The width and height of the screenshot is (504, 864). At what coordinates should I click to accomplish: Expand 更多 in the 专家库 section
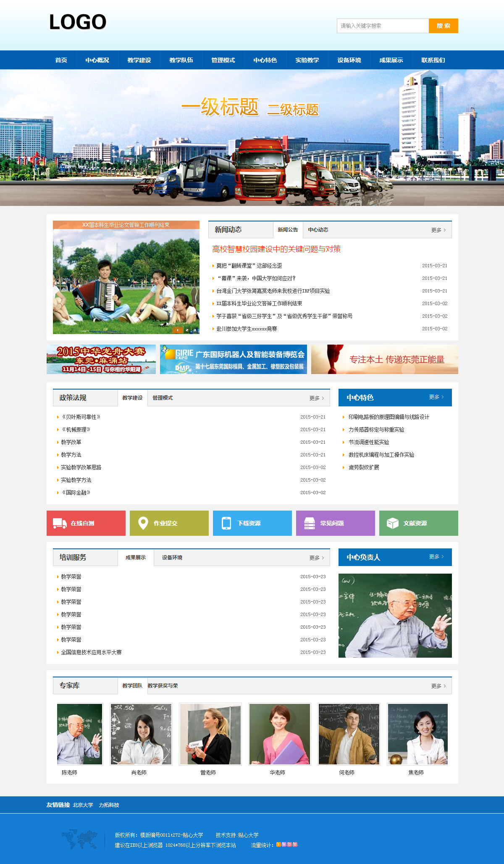[x=438, y=686]
